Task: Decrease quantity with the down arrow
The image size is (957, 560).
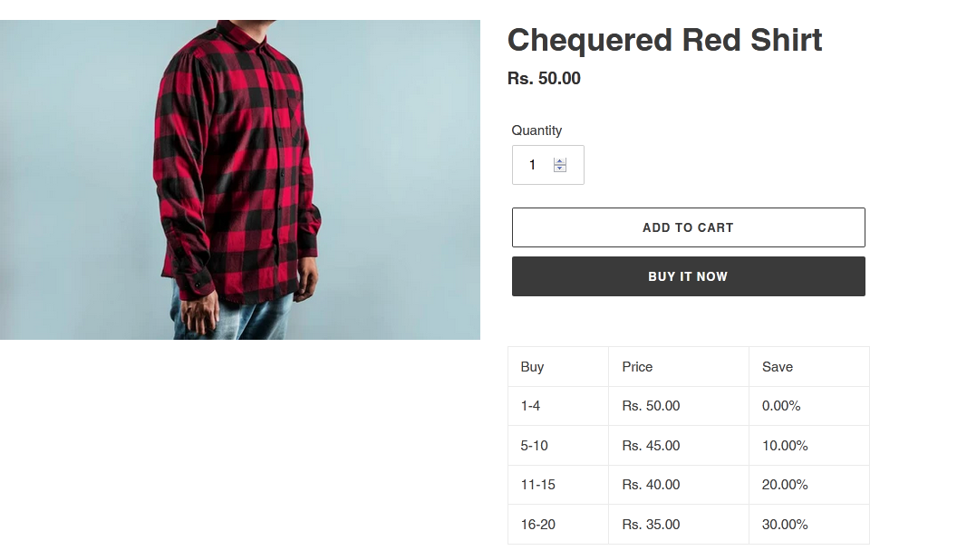Action: click(560, 169)
